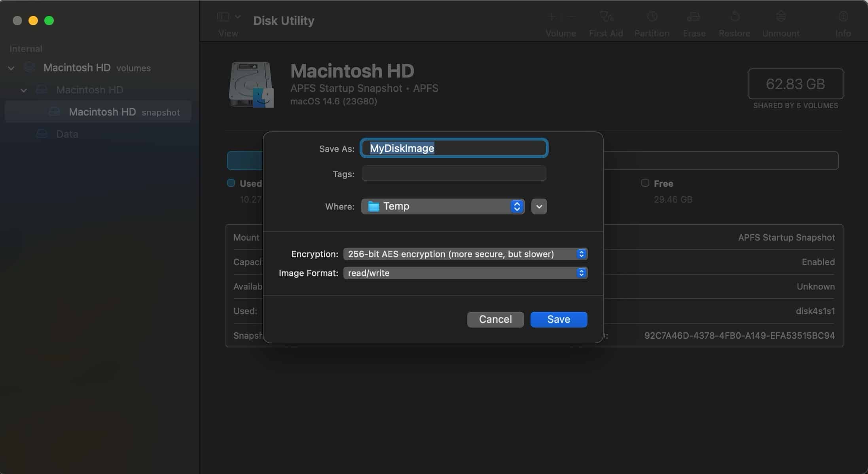Click the macOS 14.6 (23G80) version text
Screen dimensions: 868x474
tap(334, 101)
